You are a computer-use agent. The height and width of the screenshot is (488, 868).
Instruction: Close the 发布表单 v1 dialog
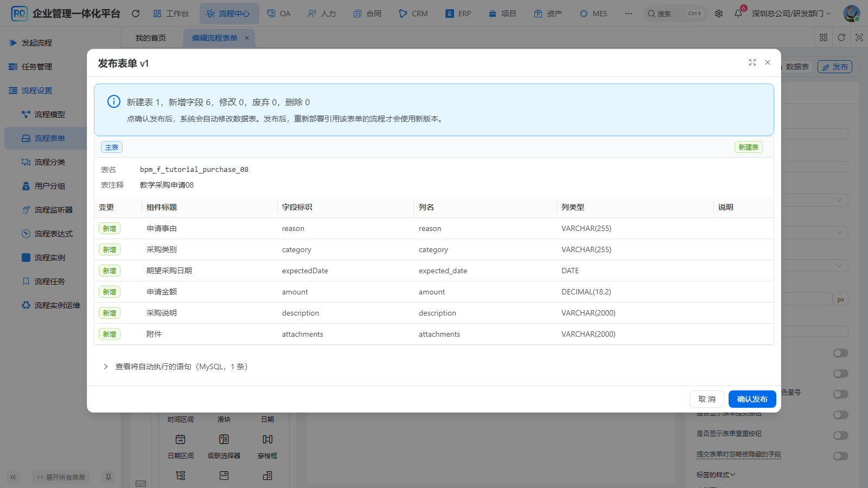[768, 62]
